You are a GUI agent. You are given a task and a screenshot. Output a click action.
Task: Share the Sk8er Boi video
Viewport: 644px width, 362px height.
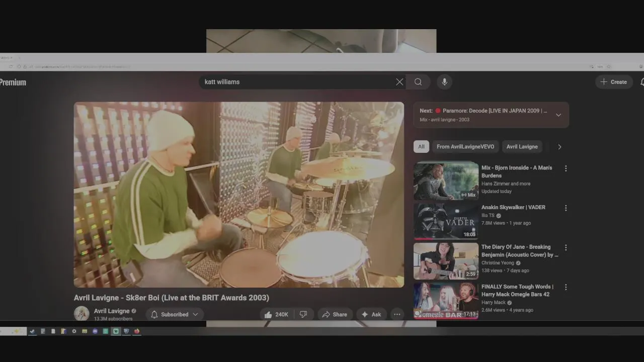[x=335, y=315]
